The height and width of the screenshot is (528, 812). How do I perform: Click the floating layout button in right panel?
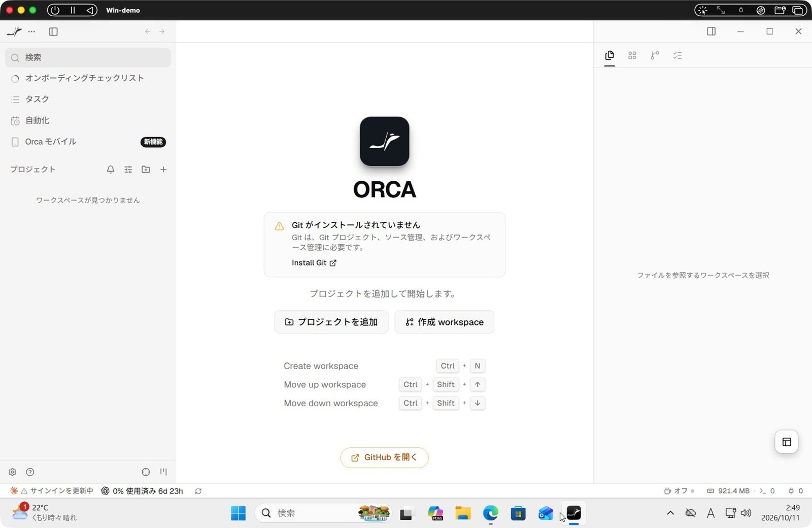coord(787,442)
